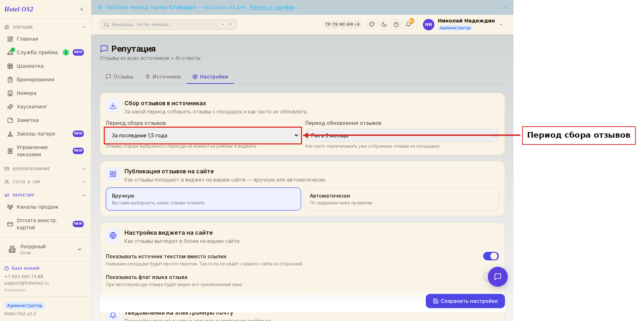Switch to the Источники tab
This screenshot has width=644, height=321.
tap(163, 77)
